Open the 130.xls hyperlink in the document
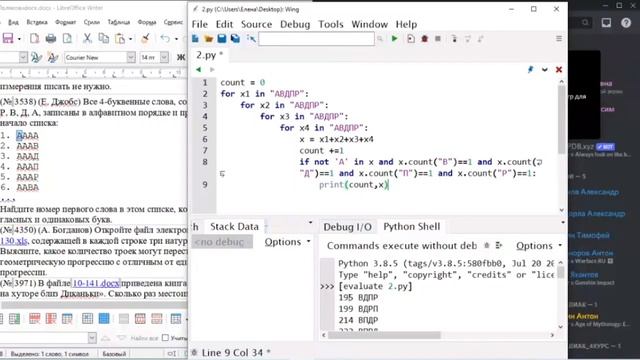This screenshot has height=360, width=640. point(14,241)
